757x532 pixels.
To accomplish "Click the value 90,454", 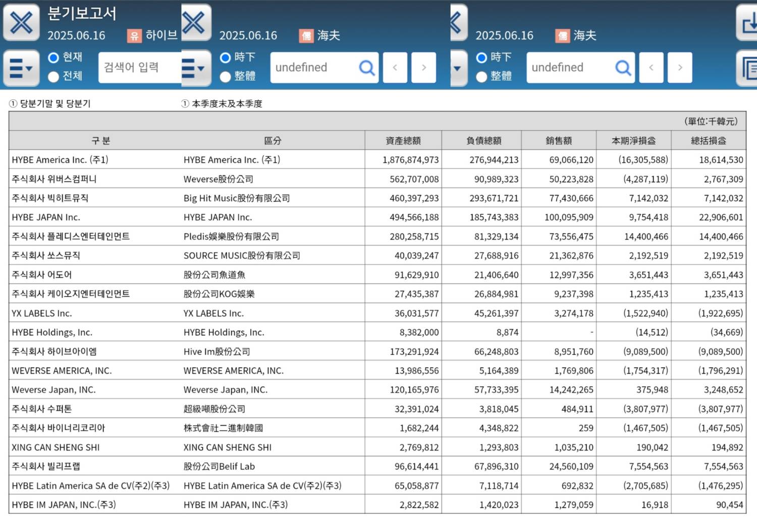I will tap(729, 505).
